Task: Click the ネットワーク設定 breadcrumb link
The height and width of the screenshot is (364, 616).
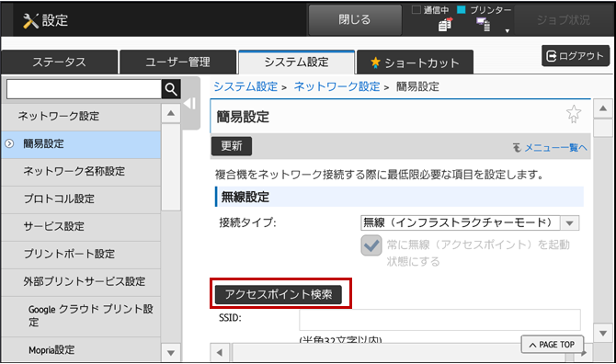Action: 337,86
